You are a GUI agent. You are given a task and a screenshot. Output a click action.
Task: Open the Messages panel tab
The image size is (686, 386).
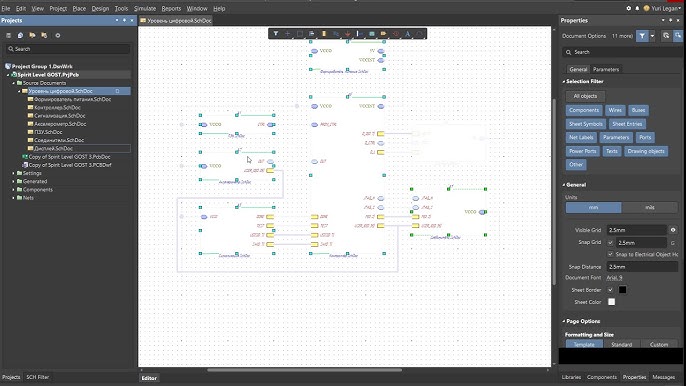click(663, 377)
